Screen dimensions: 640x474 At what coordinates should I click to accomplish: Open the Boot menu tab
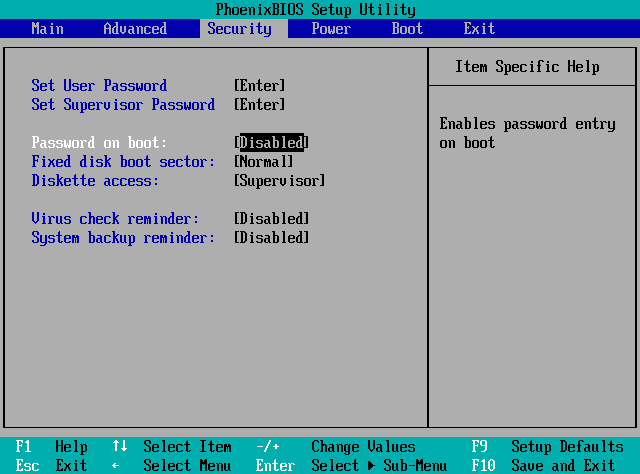point(407,29)
